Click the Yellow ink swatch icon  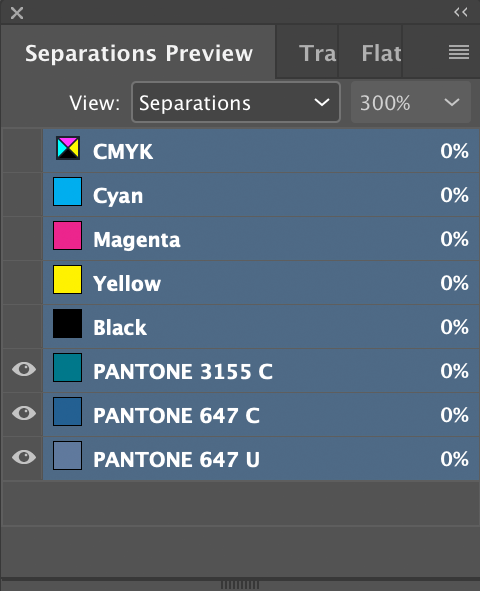[67, 280]
